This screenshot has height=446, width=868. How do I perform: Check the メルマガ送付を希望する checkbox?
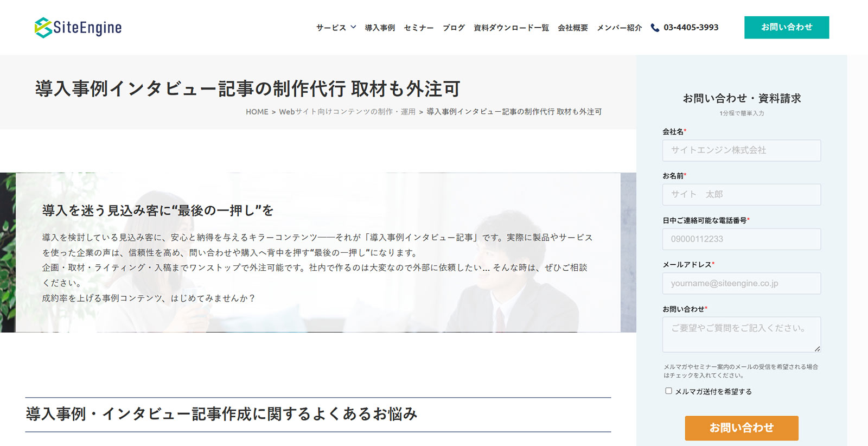pos(668,391)
